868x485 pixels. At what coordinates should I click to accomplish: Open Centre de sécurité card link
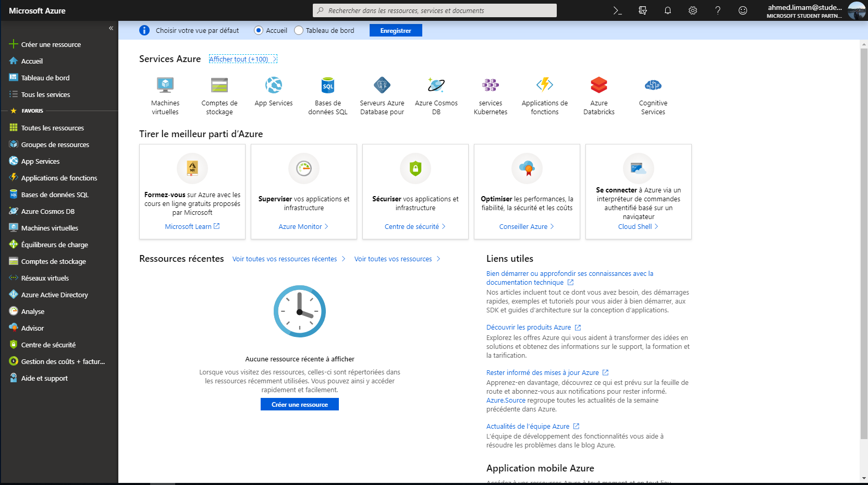[x=415, y=226]
